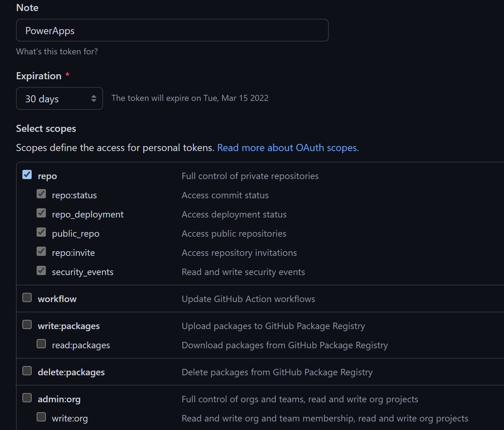Viewport: 504px width, 430px height.
Task: Click the 'Access commit status' description
Action: pos(225,195)
